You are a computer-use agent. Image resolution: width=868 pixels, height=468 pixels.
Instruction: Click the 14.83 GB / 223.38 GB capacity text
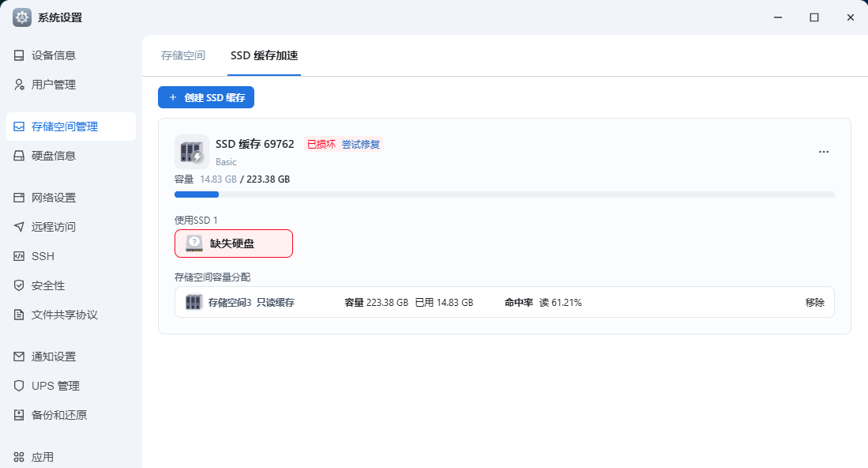point(245,179)
